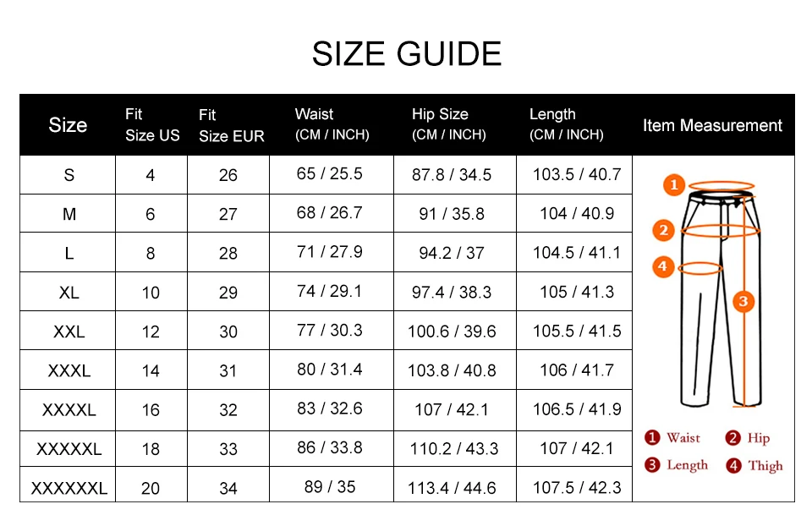The image size is (812, 526).
Task: Click the red Thigh legend number icon
Action: pyautogui.click(x=733, y=465)
